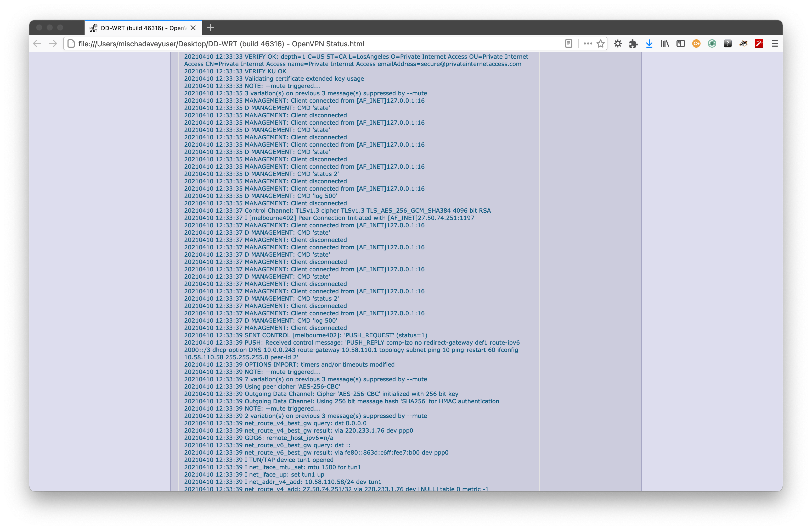Open the downloads panel
Viewport: 812px width, 530px height.
click(x=649, y=44)
